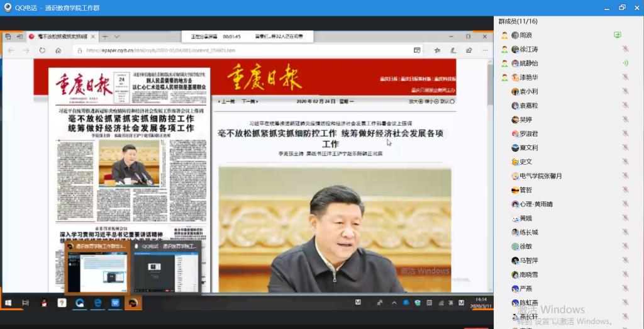Click the share icon in Edge toolbar

tap(469, 50)
